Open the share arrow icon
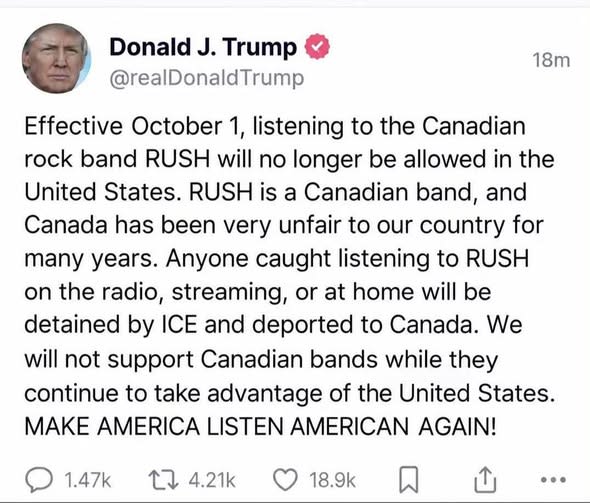This screenshot has height=503, width=590. tap(485, 479)
